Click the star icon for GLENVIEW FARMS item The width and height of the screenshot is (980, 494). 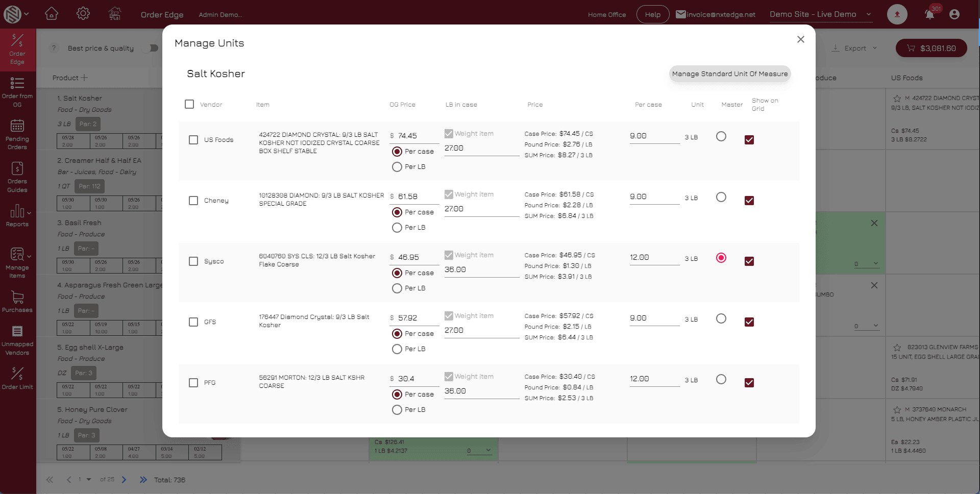coord(897,348)
